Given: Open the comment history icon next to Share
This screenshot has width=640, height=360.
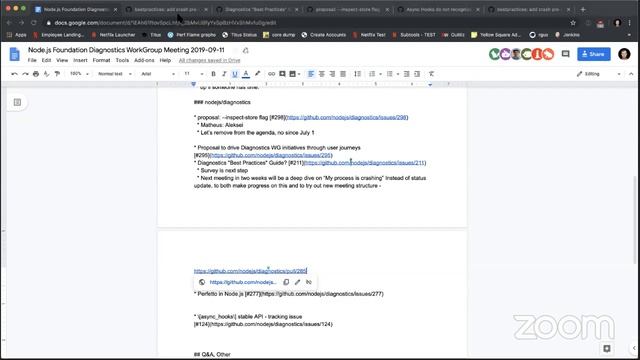Looking at the screenshot, I should click(x=565, y=54).
